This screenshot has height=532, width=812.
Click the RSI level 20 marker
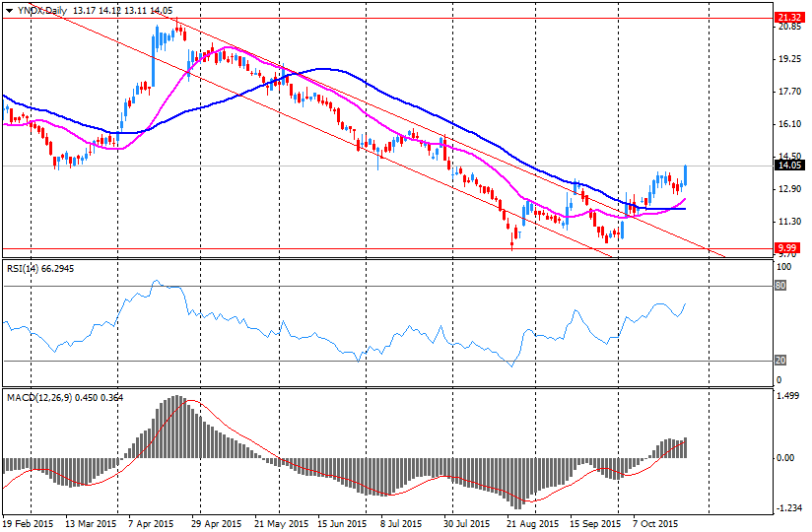click(x=780, y=361)
